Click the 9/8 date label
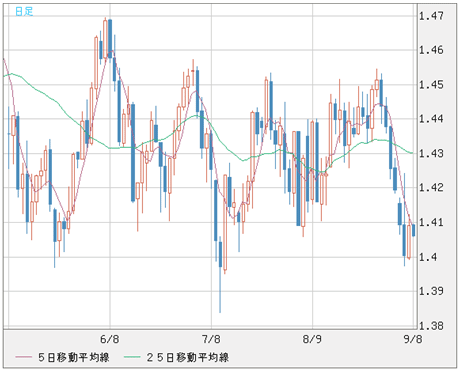 413,339
